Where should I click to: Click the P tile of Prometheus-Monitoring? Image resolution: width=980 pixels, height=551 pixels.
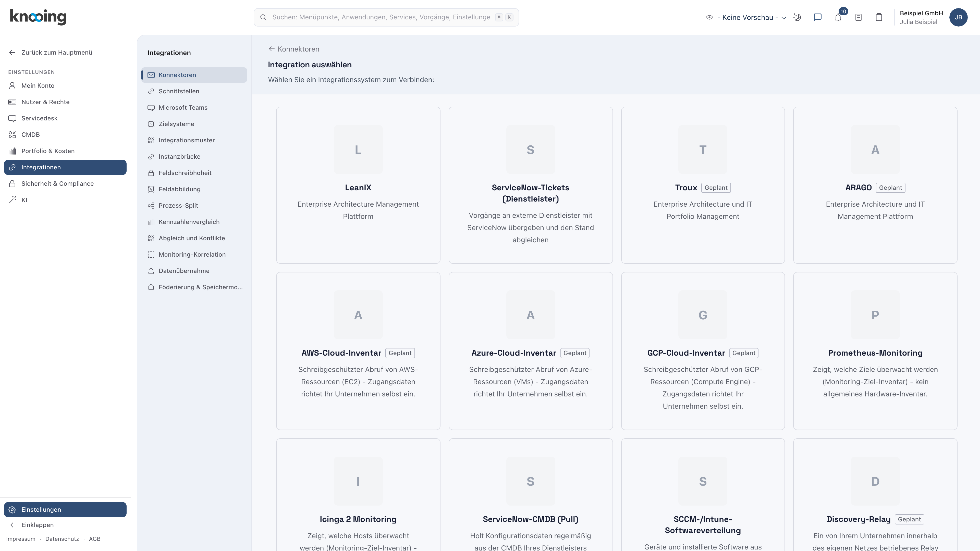pyautogui.click(x=875, y=315)
